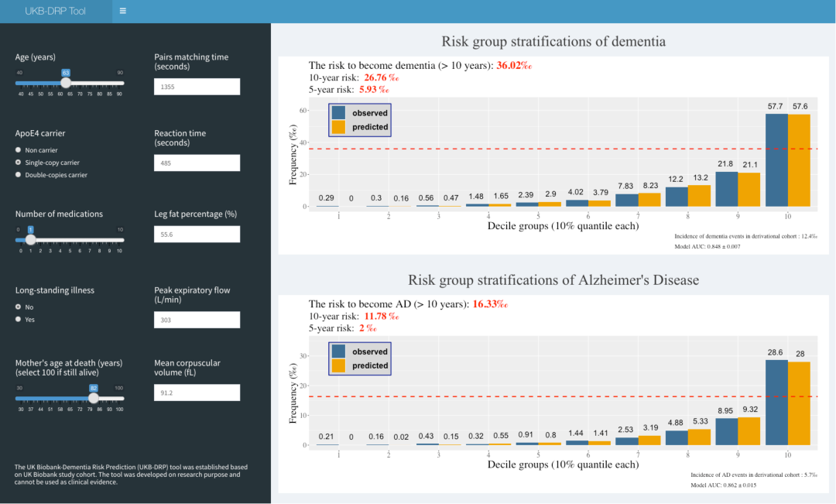Click decile 10 observed bar in dementia chart
836x504 pixels.
776,160
